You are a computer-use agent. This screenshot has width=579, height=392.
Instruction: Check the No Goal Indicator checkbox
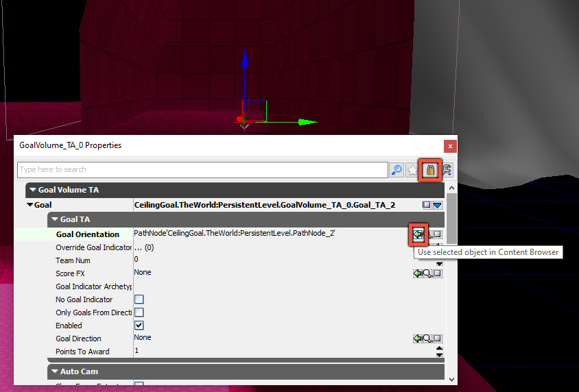point(139,299)
